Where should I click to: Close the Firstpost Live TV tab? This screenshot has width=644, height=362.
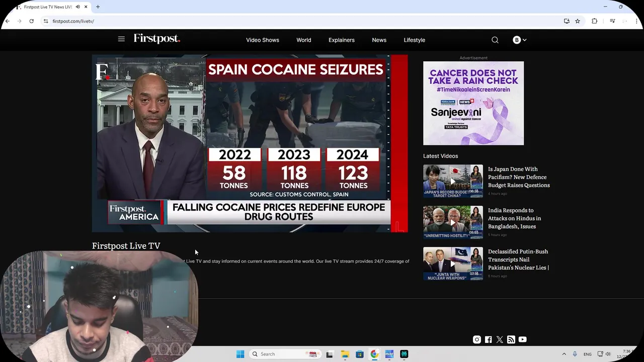point(86,7)
